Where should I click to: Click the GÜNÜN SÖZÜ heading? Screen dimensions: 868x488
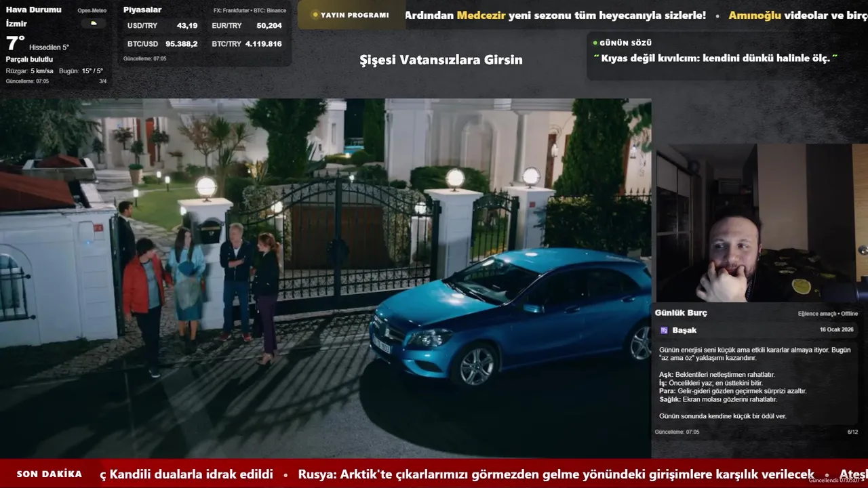pyautogui.click(x=625, y=43)
